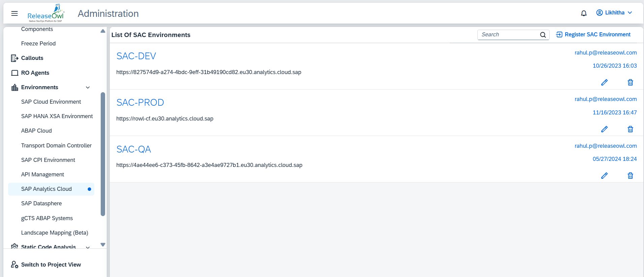Expand the Static Code Analysis section

coord(88,247)
